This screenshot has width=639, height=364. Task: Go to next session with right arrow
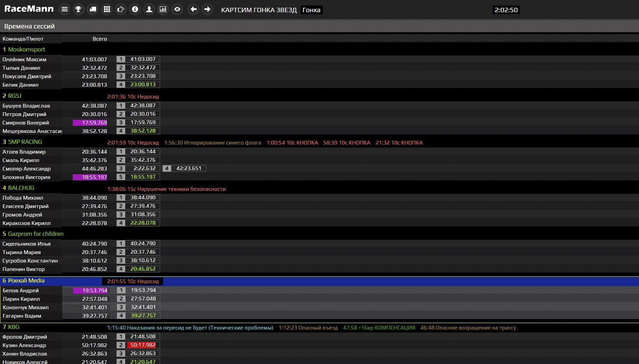coord(208,9)
